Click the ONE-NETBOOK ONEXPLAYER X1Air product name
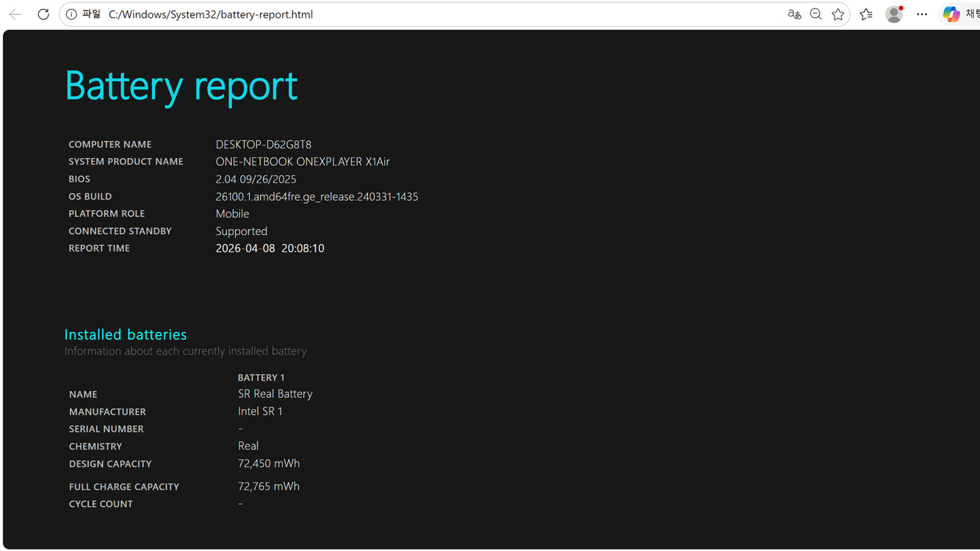 [303, 162]
